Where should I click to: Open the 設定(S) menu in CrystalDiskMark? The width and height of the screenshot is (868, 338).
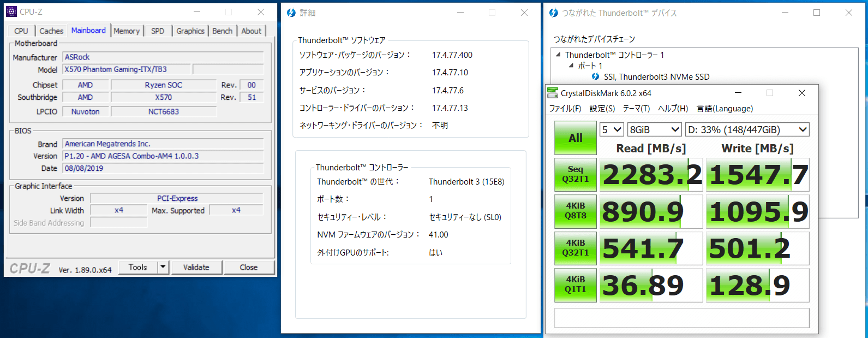click(602, 109)
